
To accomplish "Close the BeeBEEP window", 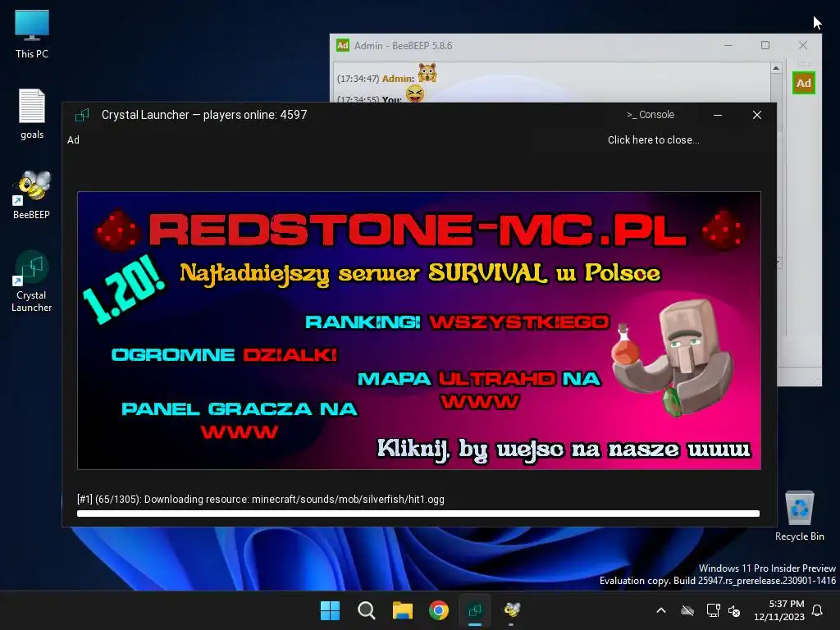I will tap(803, 46).
